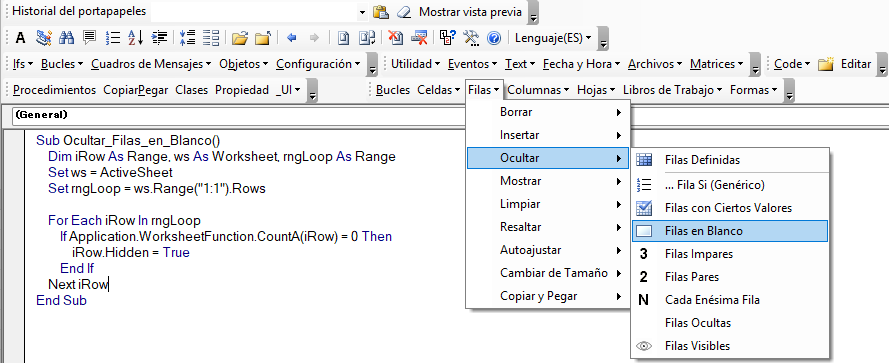The height and width of the screenshot is (363, 889).
Task: Open the Matrices dropdown menu
Action: tap(717, 64)
